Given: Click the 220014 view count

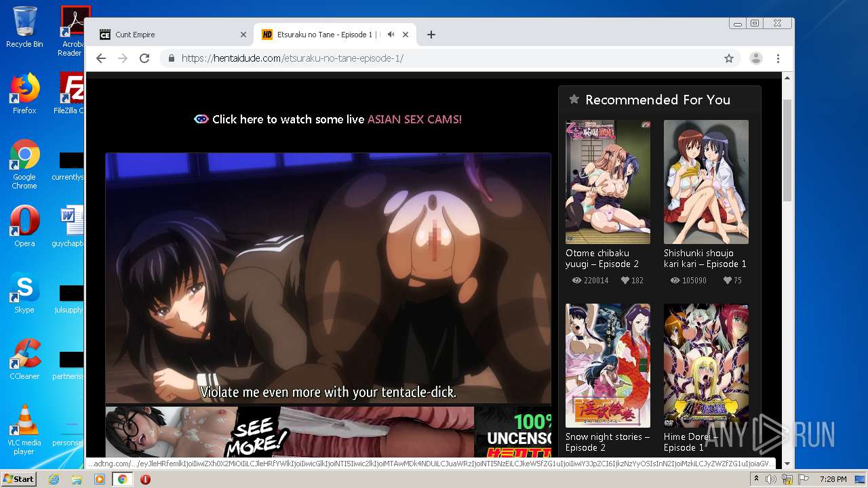Looking at the screenshot, I should pyautogui.click(x=596, y=280).
